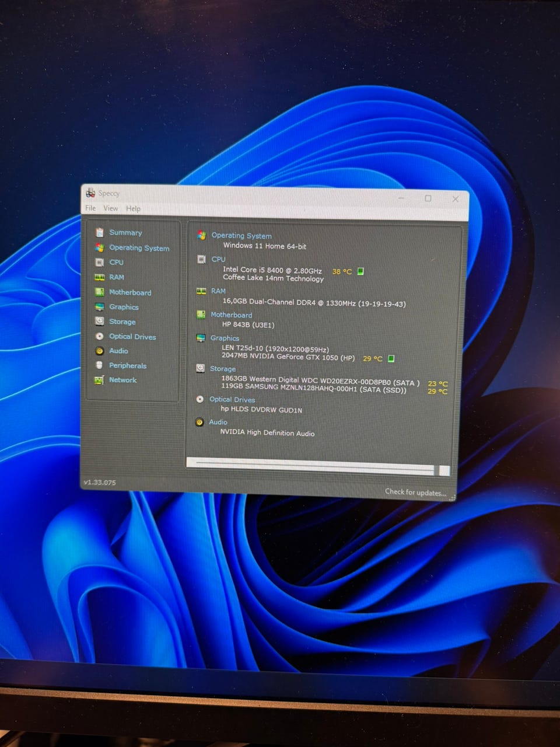
Task: Select the RAM stick icon in sidebar
Action: (x=100, y=277)
